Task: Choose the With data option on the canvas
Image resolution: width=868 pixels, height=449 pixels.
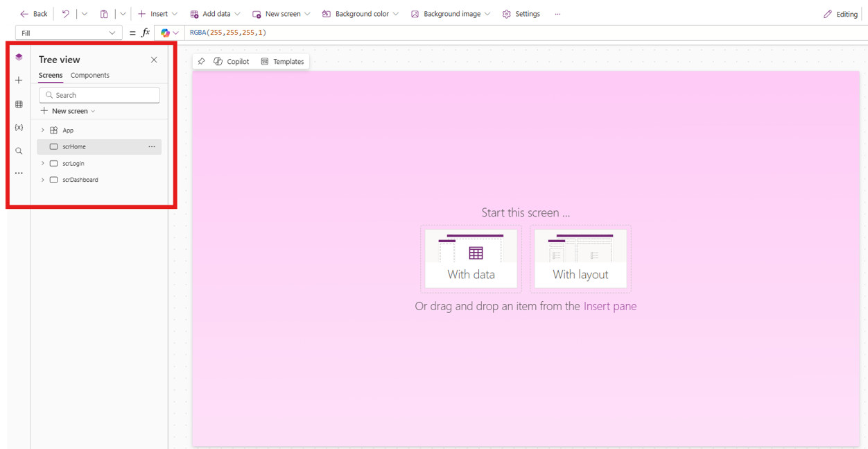Action: point(471,258)
